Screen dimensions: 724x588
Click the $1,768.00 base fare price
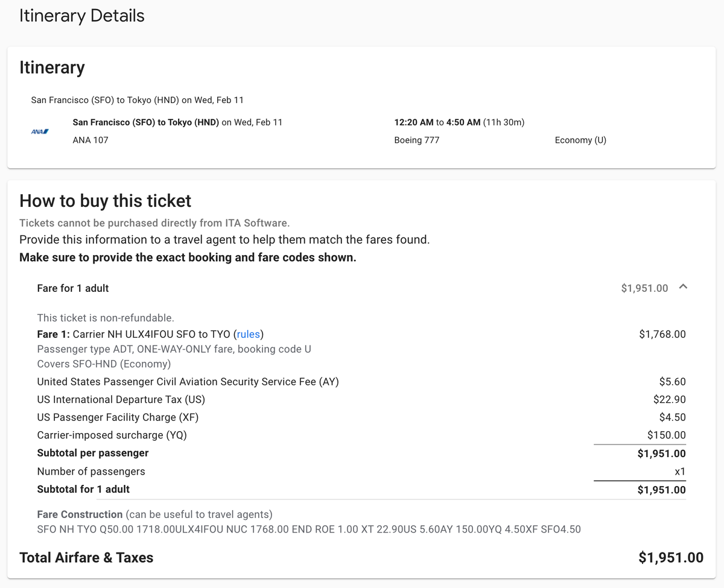[662, 334]
